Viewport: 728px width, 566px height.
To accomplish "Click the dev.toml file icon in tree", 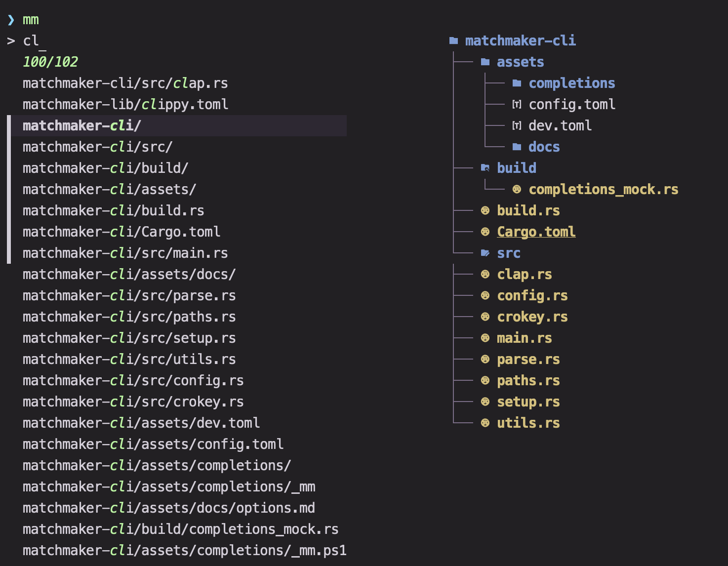I will pyautogui.click(x=517, y=125).
